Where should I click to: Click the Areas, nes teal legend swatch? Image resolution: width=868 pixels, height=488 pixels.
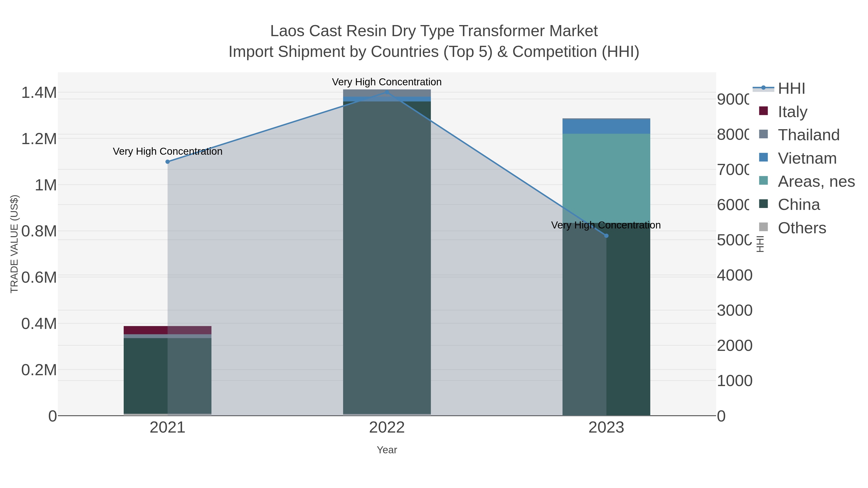pyautogui.click(x=764, y=180)
